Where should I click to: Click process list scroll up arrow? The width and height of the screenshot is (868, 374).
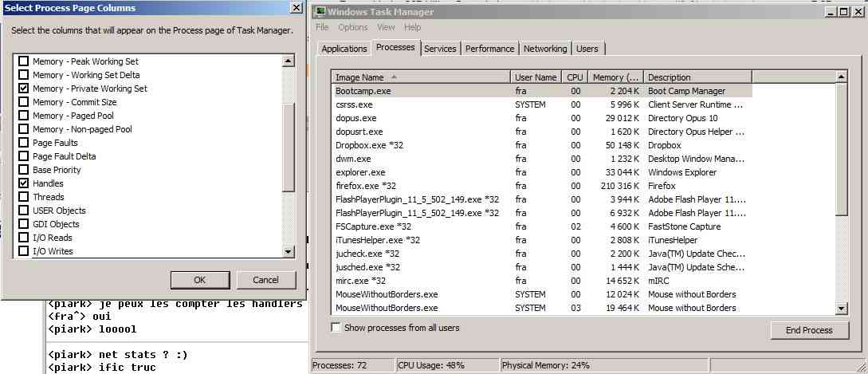pos(842,77)
